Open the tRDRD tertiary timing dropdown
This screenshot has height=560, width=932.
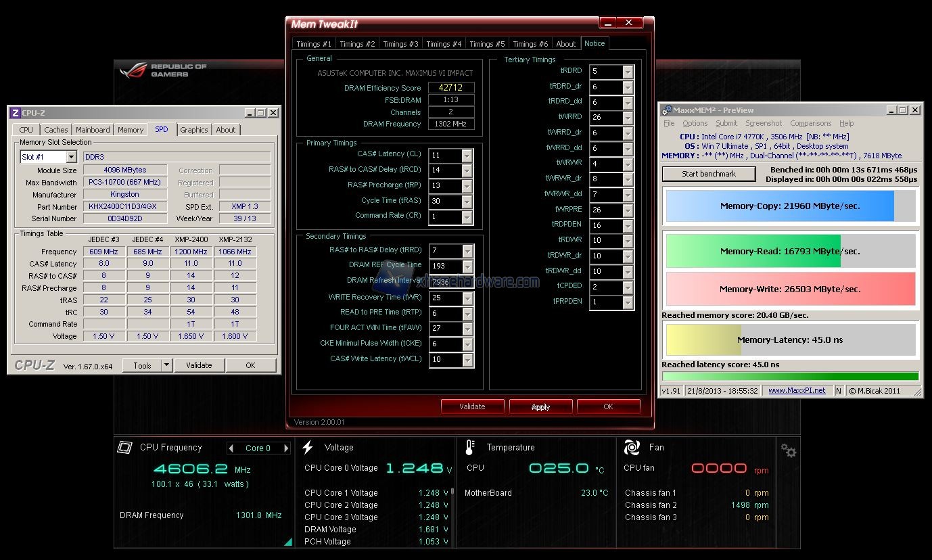click(x=628, y=72)
